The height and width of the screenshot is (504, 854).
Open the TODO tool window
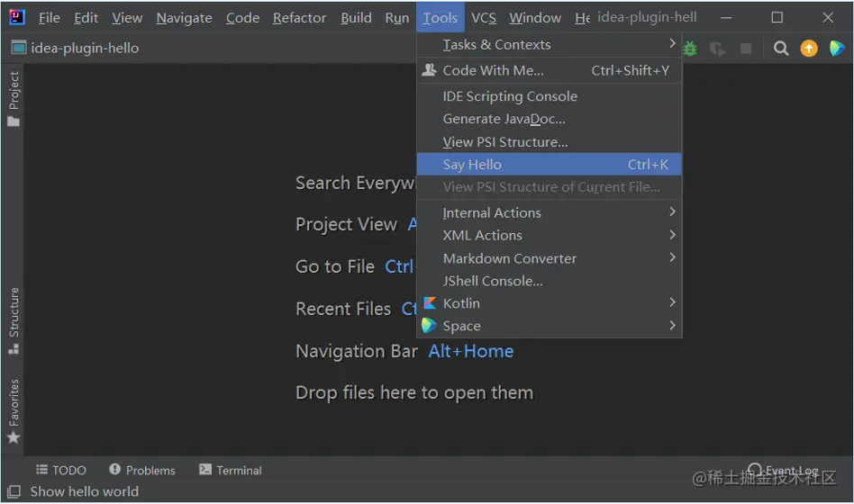[61, 470]
